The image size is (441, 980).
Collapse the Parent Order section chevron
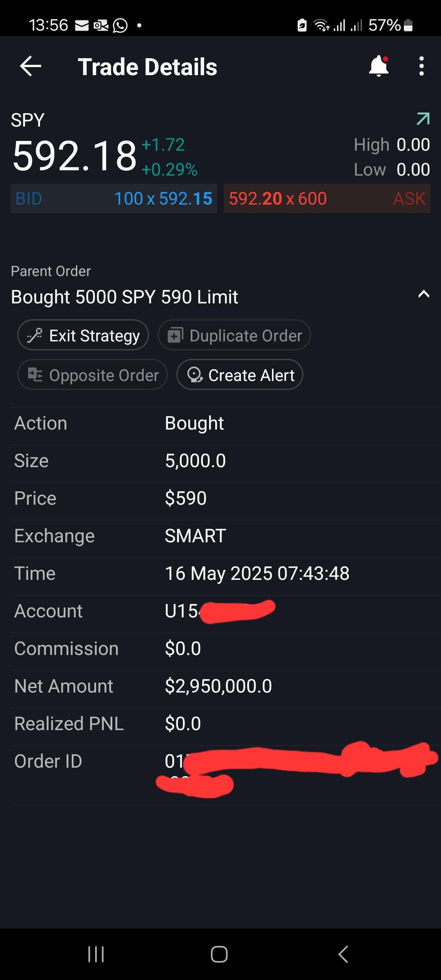coord(424,294)
